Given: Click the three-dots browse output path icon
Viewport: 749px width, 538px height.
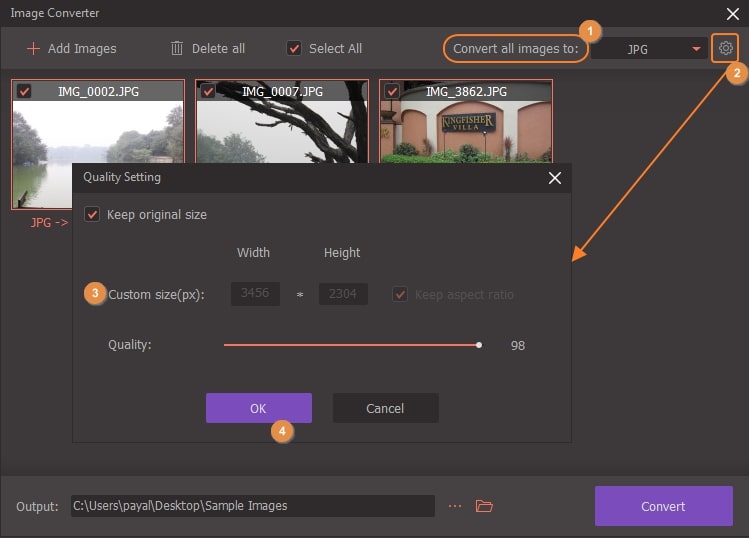Looking at the screenshot, I should (455, 506).
